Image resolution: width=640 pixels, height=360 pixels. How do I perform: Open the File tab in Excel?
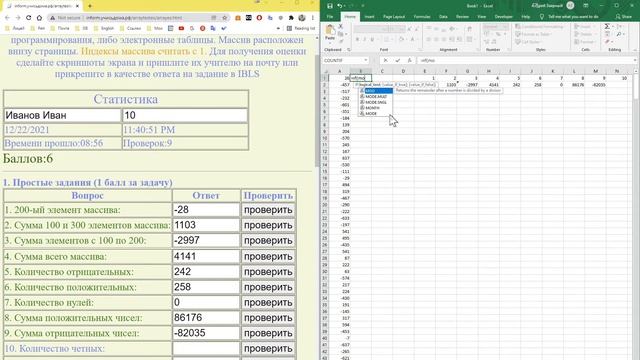[x=330, y=17]
